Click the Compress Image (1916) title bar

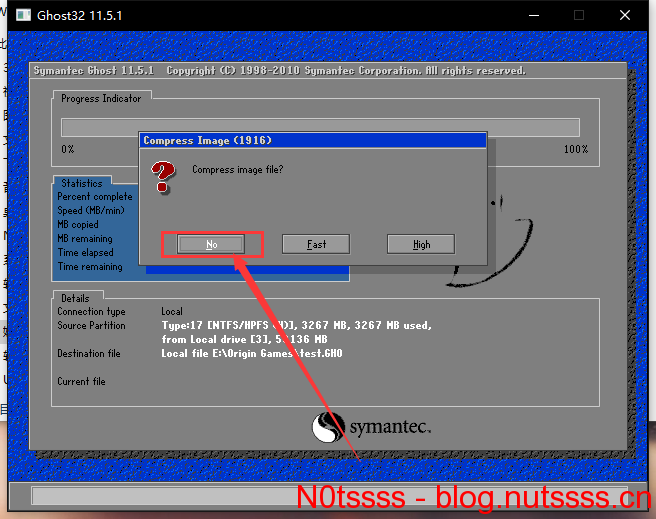(x=313, y=141)
